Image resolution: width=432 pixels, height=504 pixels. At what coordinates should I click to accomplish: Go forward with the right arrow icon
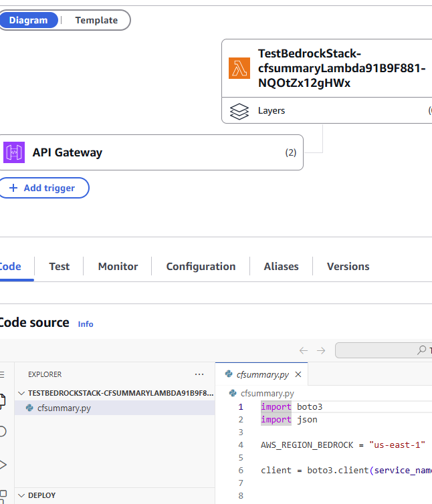coord(321,350)
